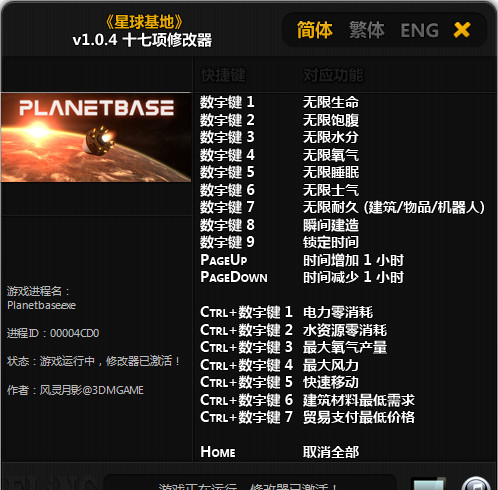Click the Ctrl+数字键 4 hotkey label

(246, 365)
